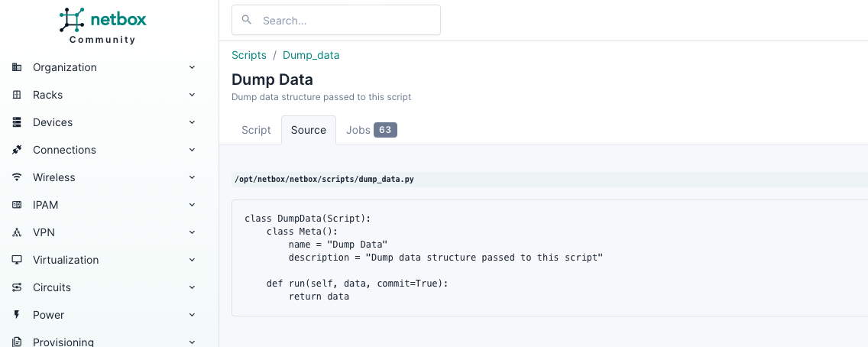Click the Dump_data breadcrumb link
Image resolution: width=868 pixels, height=347 pixels.
pyautogui.click(x=311, y=55)
